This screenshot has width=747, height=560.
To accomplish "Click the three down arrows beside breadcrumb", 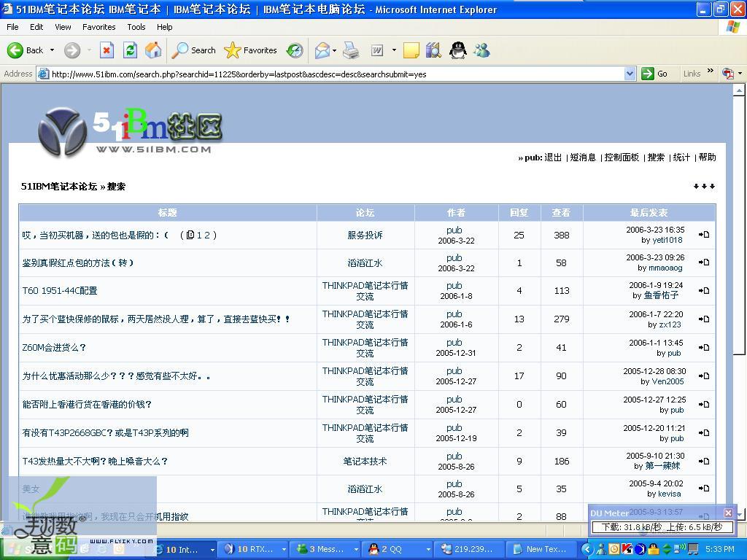I will coord(704,186).
